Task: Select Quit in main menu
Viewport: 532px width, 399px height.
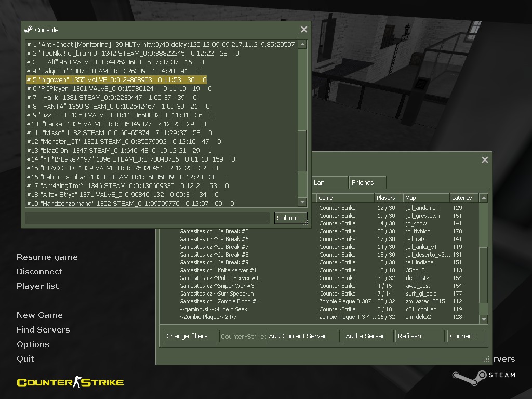Action: coord(25,358)
